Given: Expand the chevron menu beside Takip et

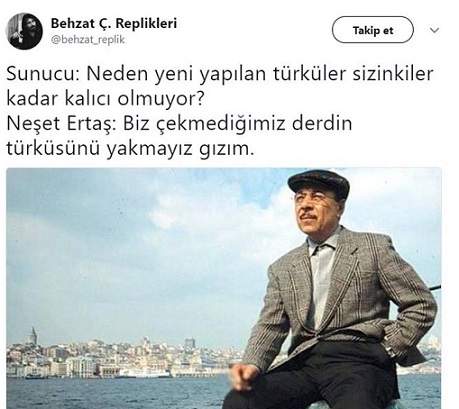Looking at the screenshot, I should [434, 31].
